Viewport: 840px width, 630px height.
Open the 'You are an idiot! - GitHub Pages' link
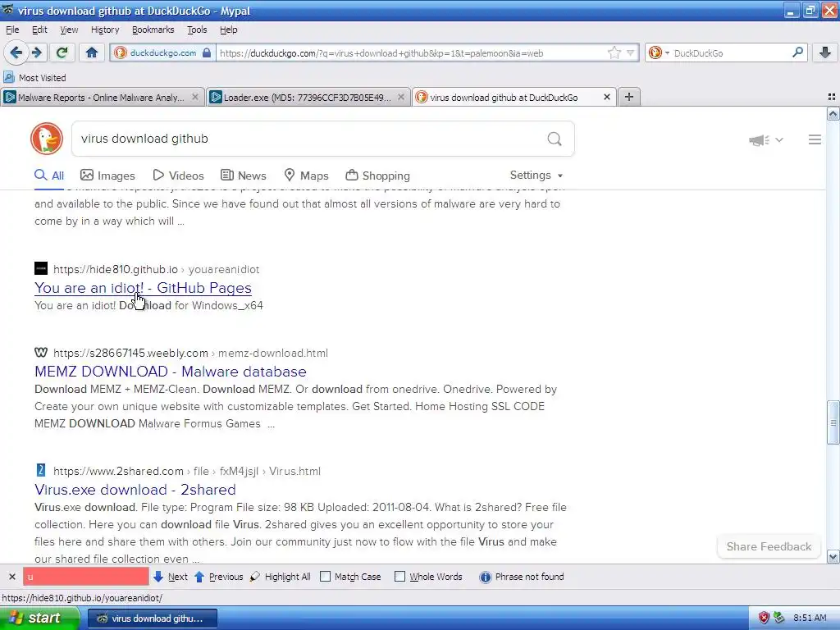pos(143,288)
